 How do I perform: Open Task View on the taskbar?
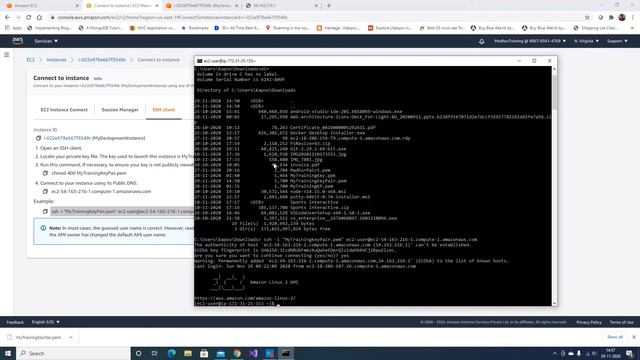pyautogui.click(x=155, y=353)
